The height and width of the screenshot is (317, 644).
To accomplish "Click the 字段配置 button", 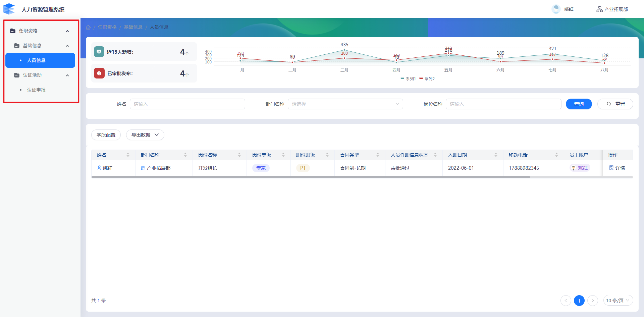I will coord(106,135).
